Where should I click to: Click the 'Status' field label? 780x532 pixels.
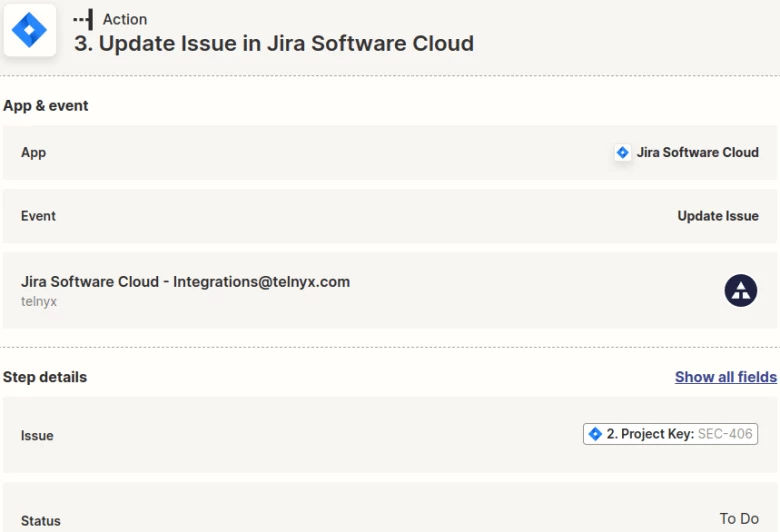pos(40,521)
